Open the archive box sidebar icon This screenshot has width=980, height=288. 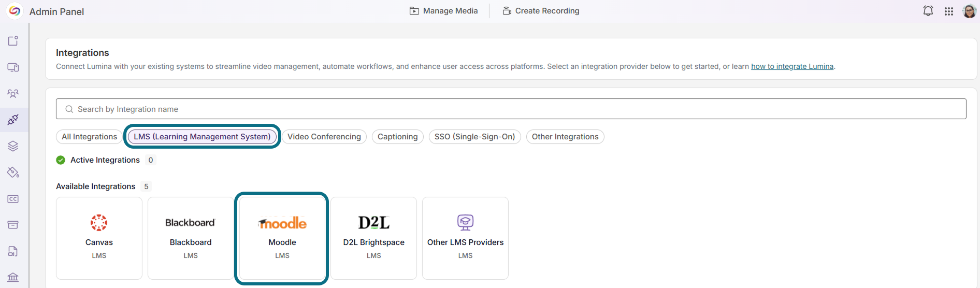[13, 225]
